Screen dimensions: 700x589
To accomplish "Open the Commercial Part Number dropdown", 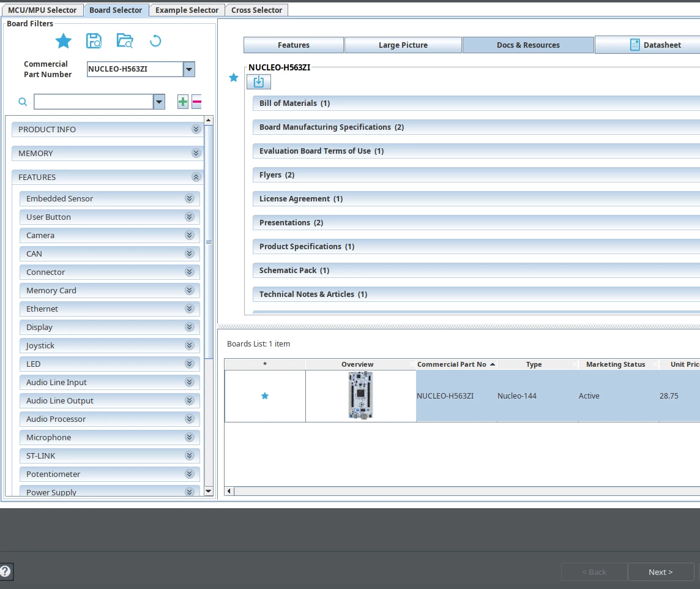I will coord(189,69).
